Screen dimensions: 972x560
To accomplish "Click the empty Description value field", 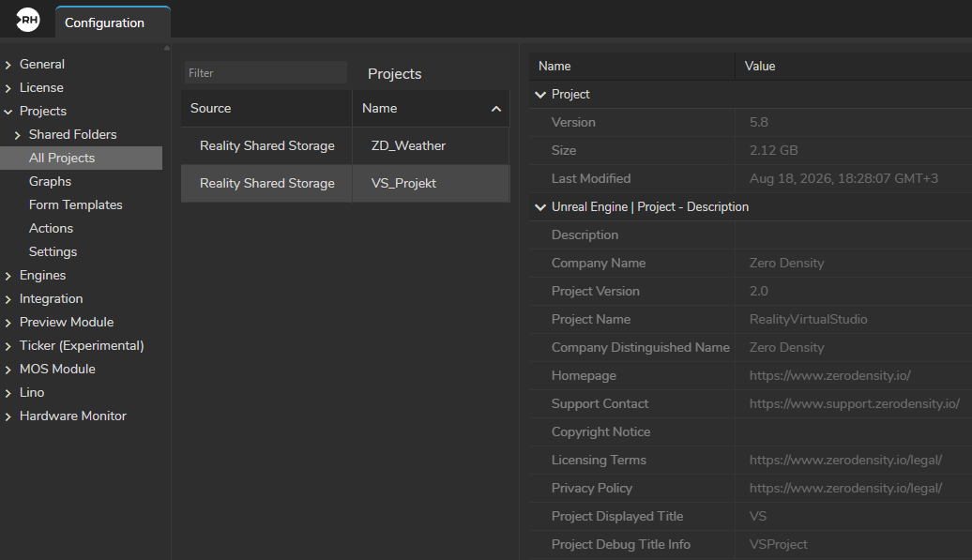I will tap(854, 235).
